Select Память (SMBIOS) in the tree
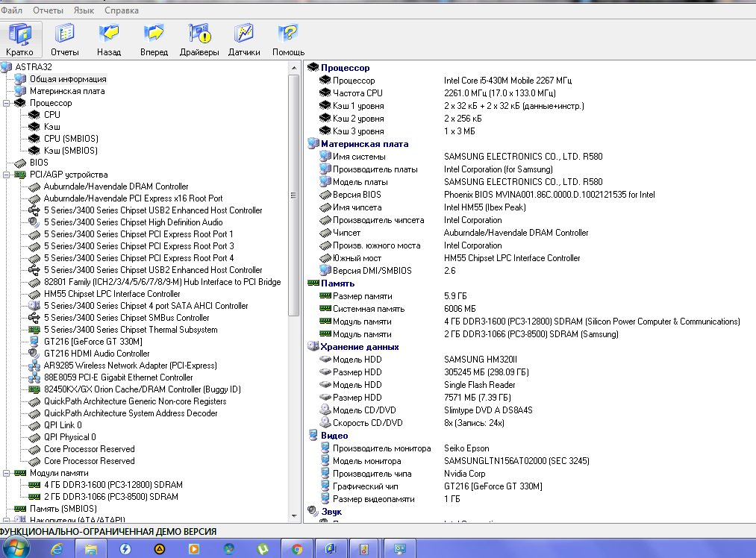 63,508
